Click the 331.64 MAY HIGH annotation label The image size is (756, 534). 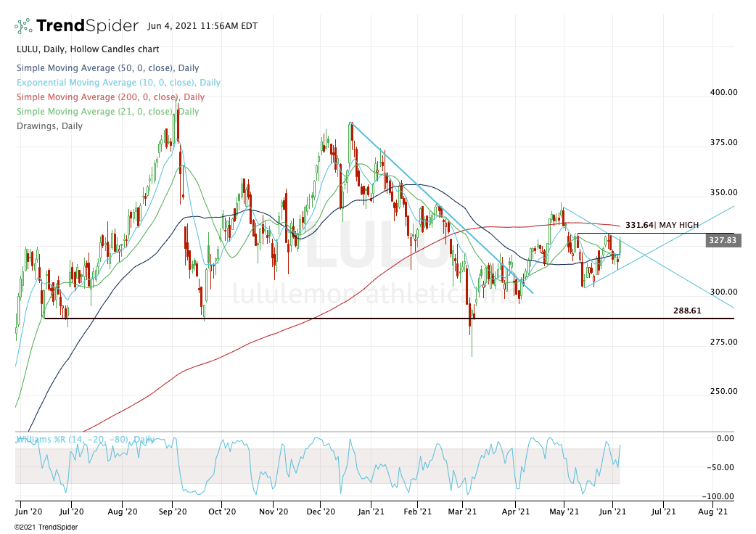(662, 225)
